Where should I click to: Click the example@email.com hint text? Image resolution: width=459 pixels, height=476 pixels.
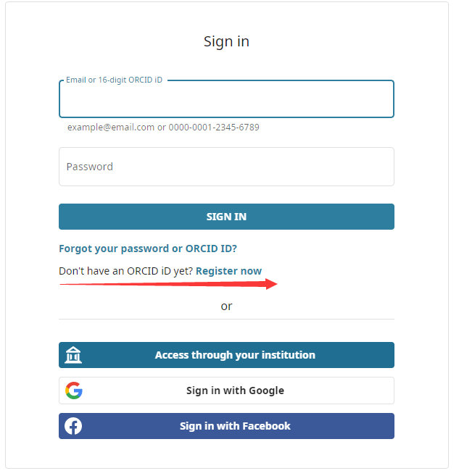pyautogui.click(x=111, y=128)
